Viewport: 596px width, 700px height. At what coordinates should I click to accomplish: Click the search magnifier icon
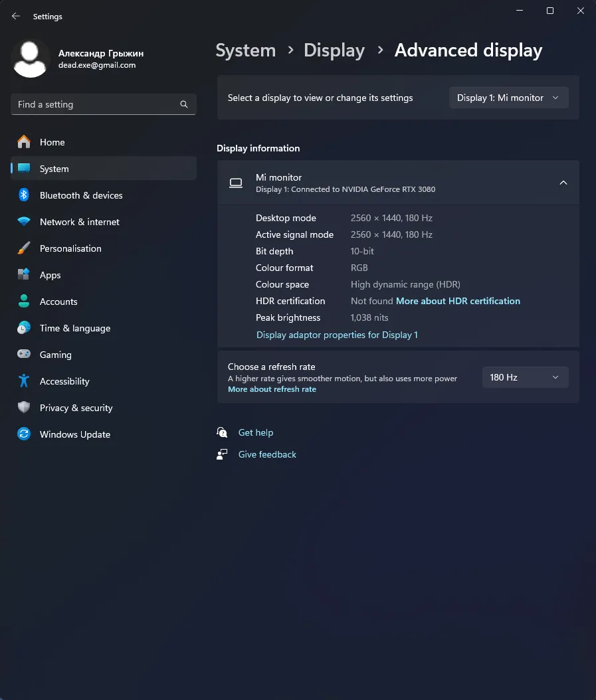click(x=184, y=104)
